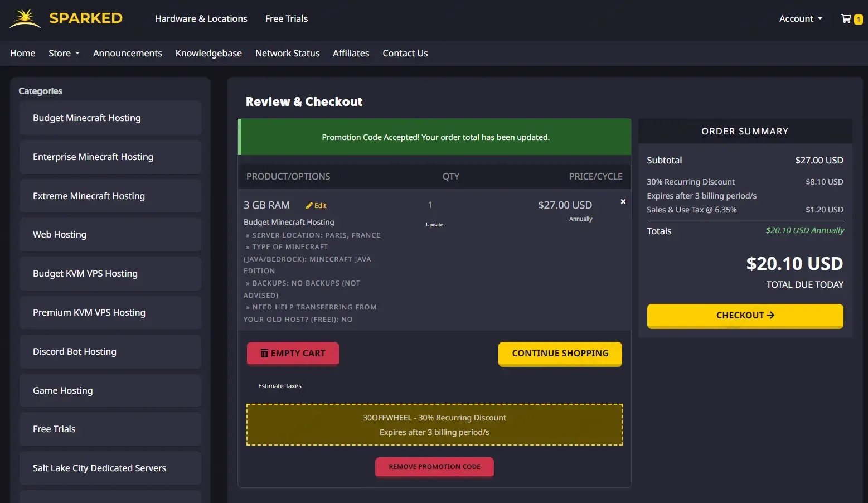This screenshot has height=503, width=868.
Task: Click the $27.00 USD item price
Action: pos(565,205)
